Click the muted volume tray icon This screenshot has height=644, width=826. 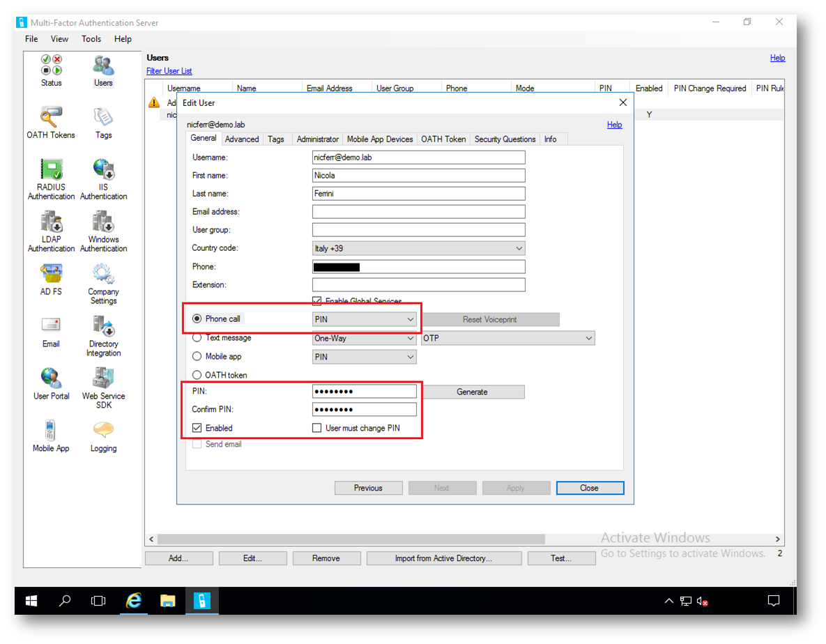(x=702, y=601)
